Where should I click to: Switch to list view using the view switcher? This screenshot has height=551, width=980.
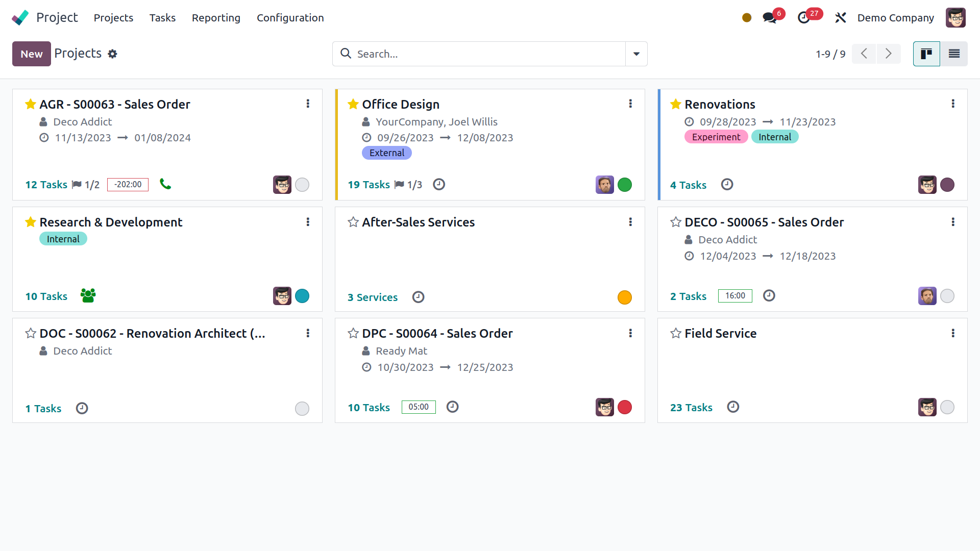(x=954, y=54)
